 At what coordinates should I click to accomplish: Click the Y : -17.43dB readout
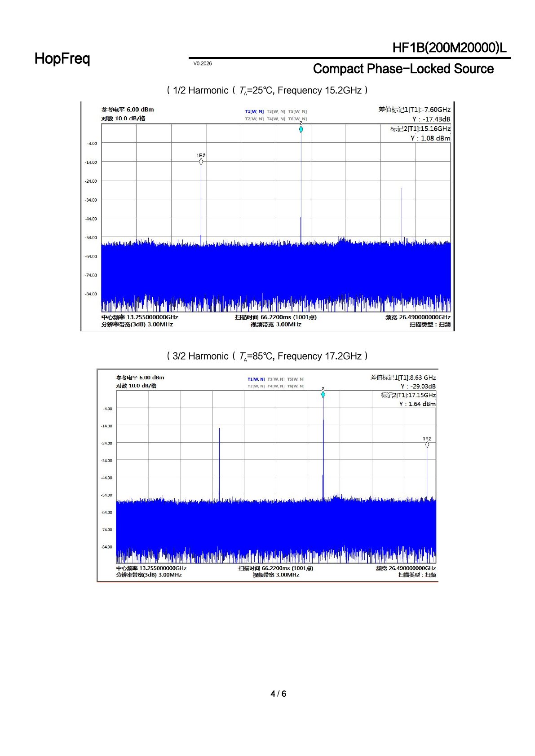tap(431, 119)
